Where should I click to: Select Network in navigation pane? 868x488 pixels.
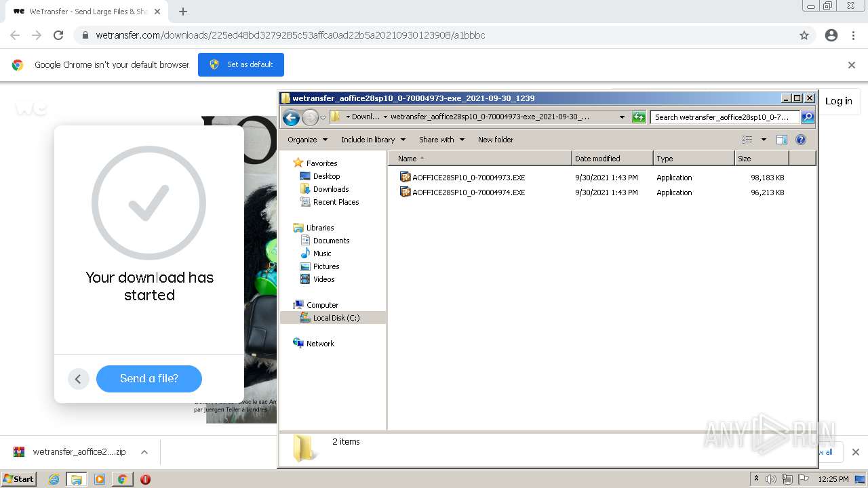320,344
